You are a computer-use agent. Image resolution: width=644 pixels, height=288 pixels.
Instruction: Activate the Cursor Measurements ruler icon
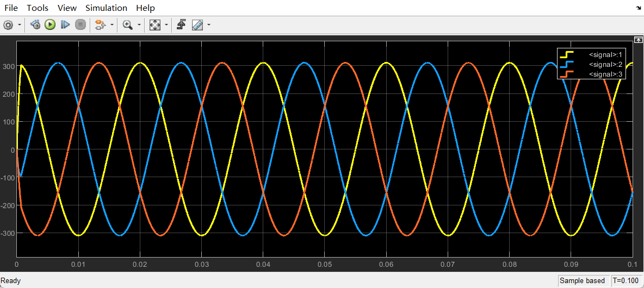[197, 24]
